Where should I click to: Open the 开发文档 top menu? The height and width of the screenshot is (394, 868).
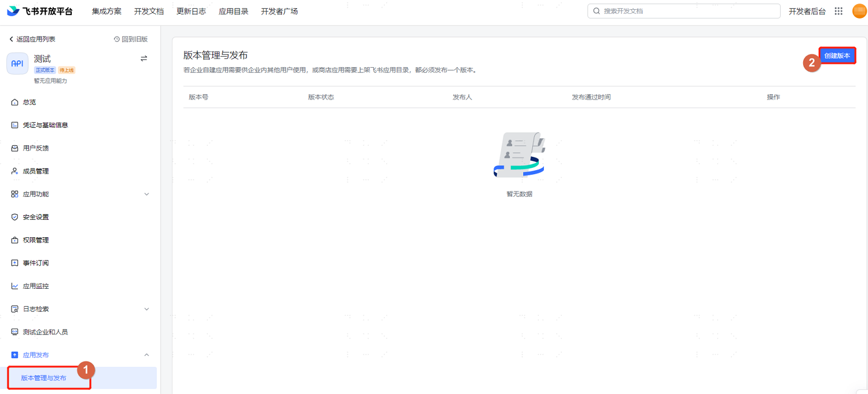149,11
